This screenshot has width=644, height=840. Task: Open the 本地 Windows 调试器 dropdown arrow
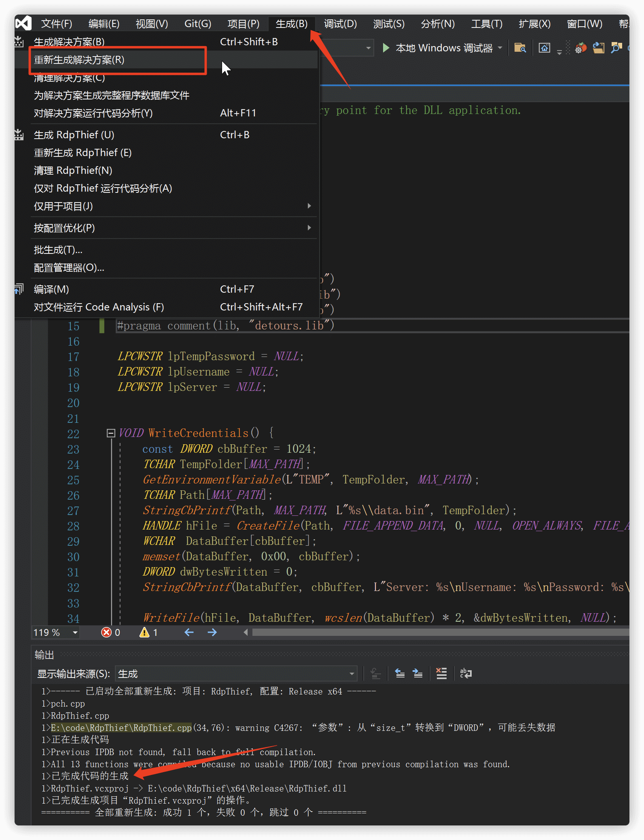coord(500,48)
